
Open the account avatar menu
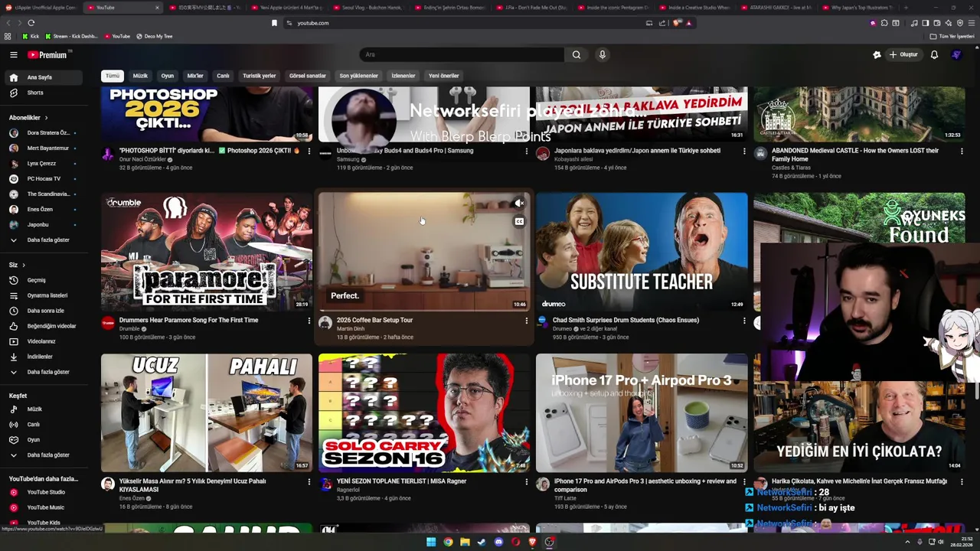pyautogui.click(x=956, y=54)
